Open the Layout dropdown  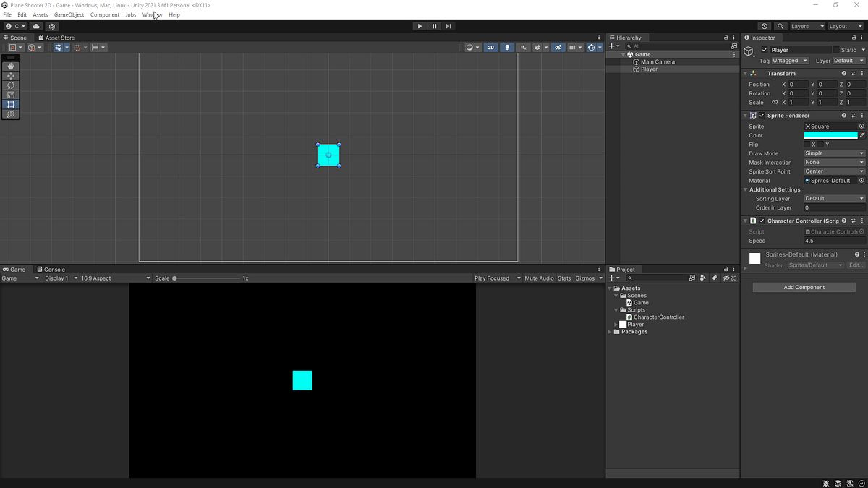(845, 26)
